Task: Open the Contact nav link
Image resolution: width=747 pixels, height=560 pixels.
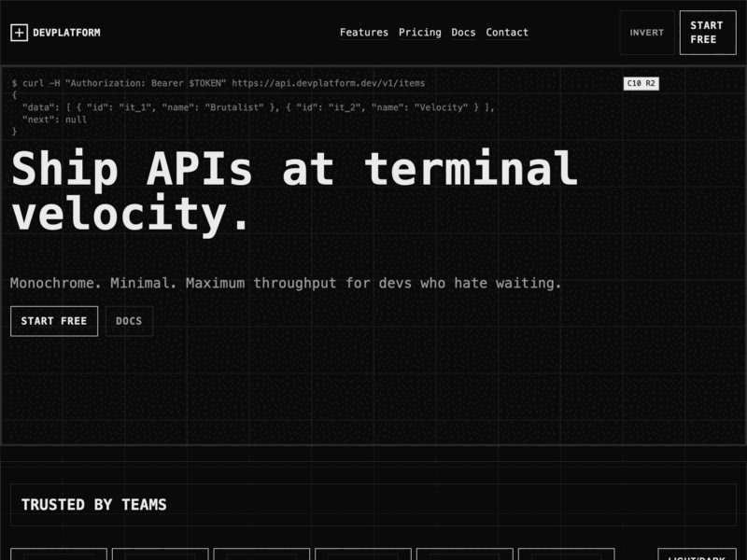Action: [x=507, y=33]
